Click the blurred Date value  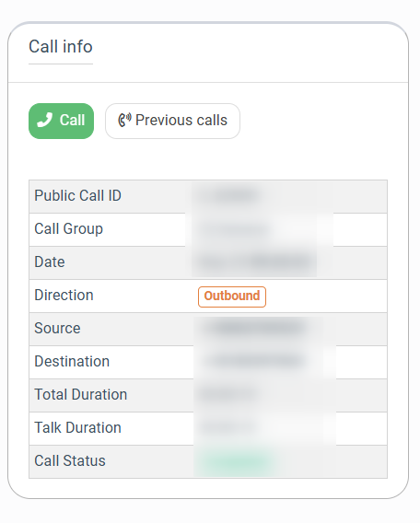coord(255,262)
